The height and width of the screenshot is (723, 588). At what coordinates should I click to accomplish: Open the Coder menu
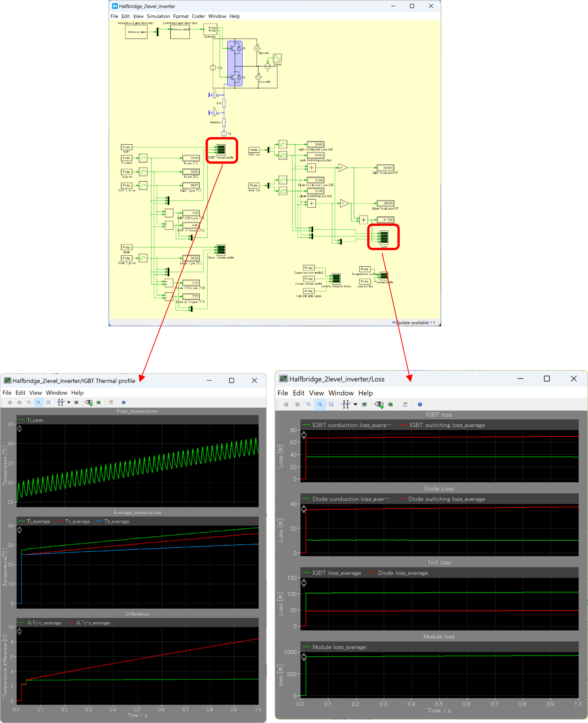pyautogui.click(x=198, y=16)
